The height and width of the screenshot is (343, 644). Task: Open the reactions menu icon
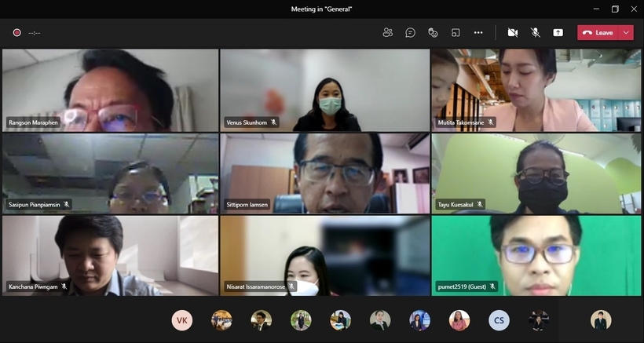click(x=433, y=33)
